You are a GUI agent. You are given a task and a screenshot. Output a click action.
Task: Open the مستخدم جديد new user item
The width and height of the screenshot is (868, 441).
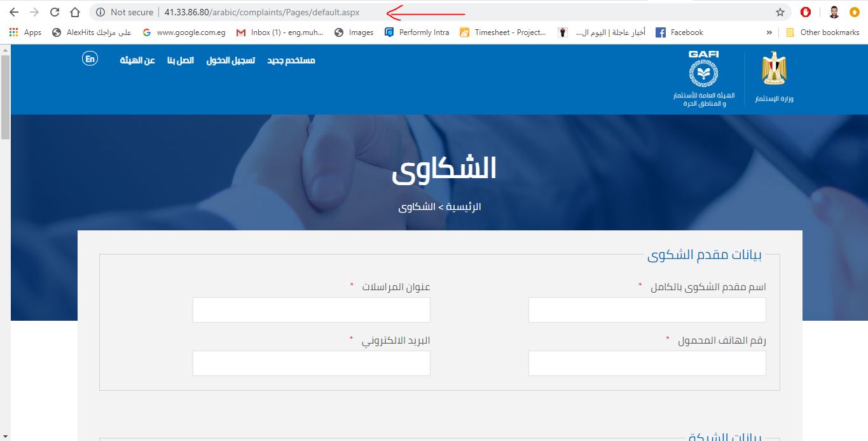click(291, 60)
